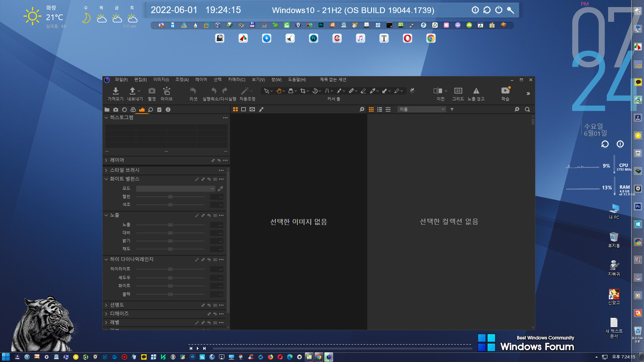This screenshot has height=362, width=644.
Task: Expand the 디헤이즈 panel
Action: click(106, 314)
